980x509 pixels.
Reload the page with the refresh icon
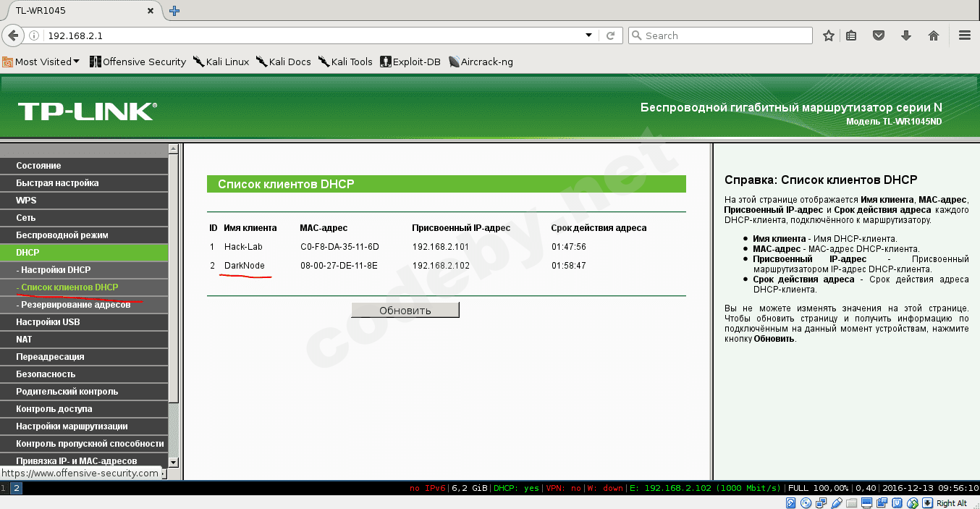coord(610,35)
